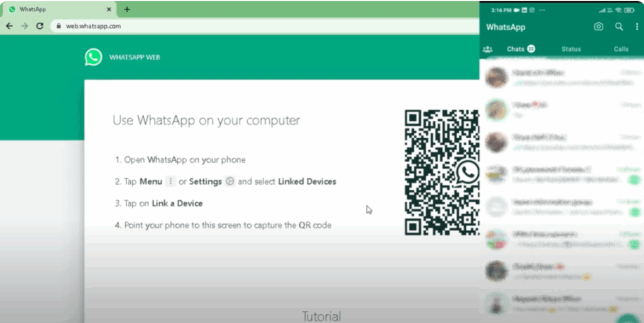The height and width of the screenshot is (323, 644).
Task: Click the browser Forward arrow
Action: [25, 26]
